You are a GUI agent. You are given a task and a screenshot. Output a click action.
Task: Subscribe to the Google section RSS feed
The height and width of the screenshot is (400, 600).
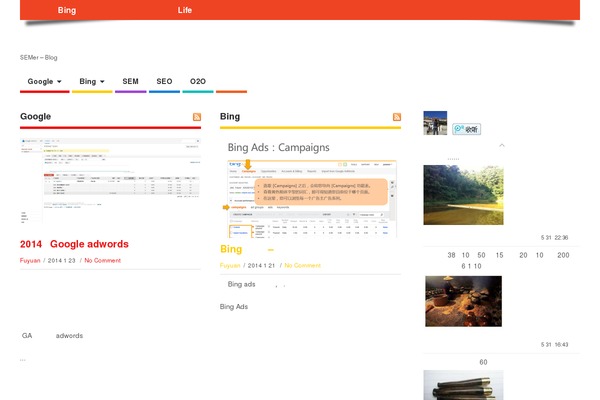tap(197, 117)
